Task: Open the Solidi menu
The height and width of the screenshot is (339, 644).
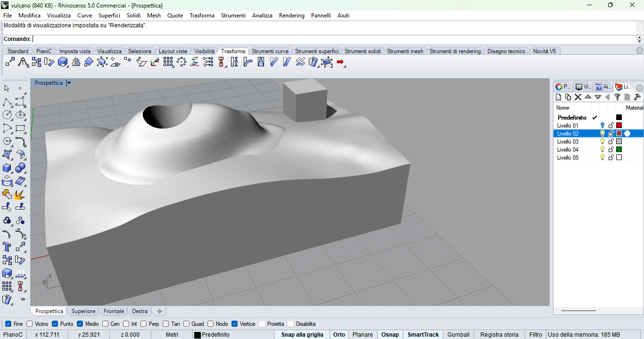Action: tap(133, 16)
